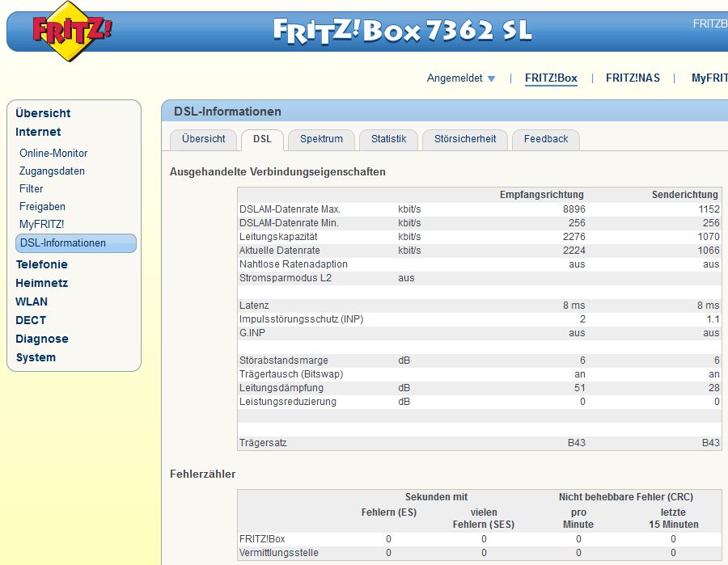
Task: Open the MyFRITZ header link
Action: [709, 78]
